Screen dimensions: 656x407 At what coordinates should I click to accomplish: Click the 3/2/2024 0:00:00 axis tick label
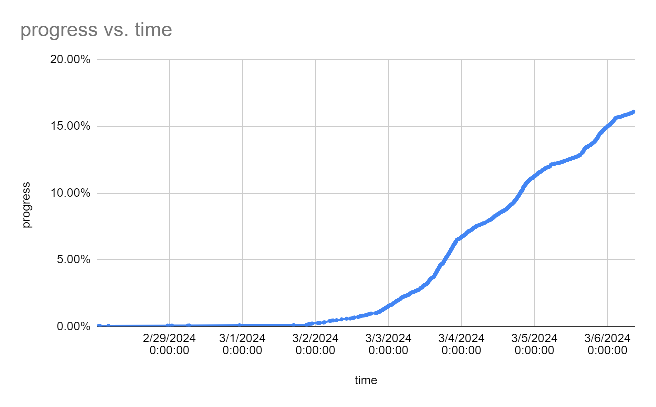pyautogui.click(x=315, y=344)
